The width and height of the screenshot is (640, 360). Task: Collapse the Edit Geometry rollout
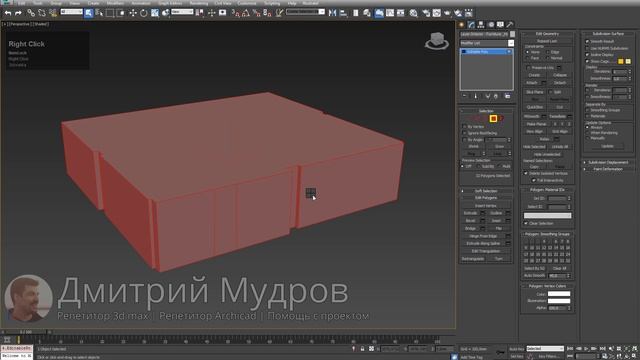point(547,34)
